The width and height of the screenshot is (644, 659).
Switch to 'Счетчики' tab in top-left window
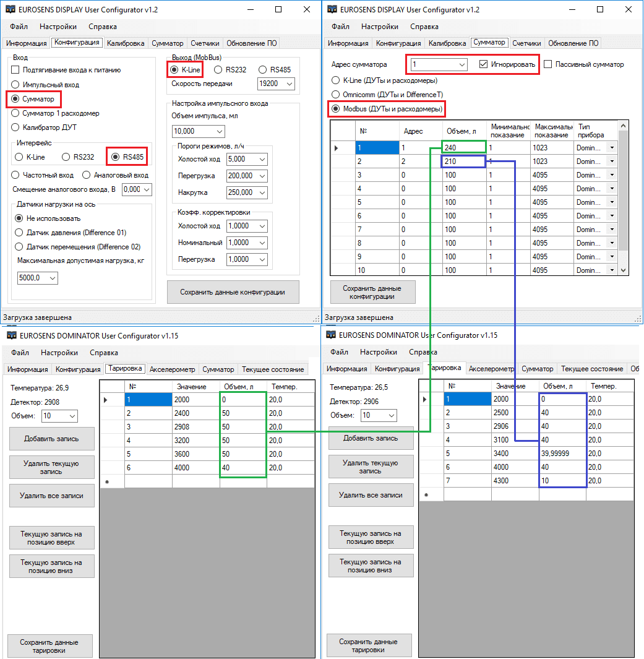click(205, 43)
